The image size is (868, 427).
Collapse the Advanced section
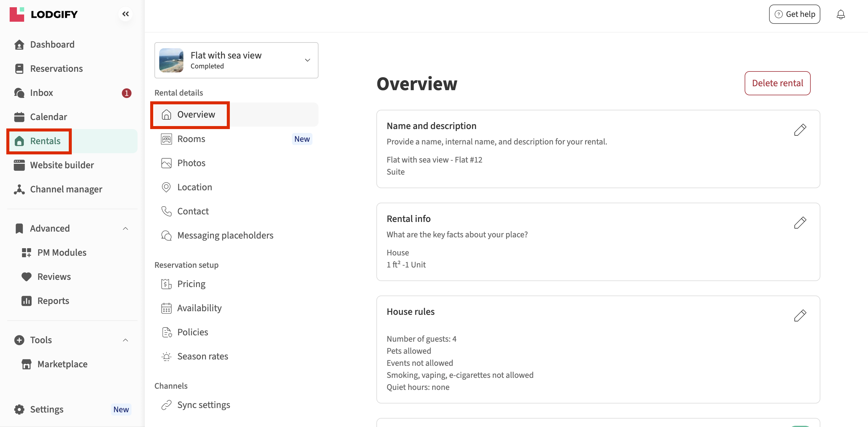tap(125, 229)
